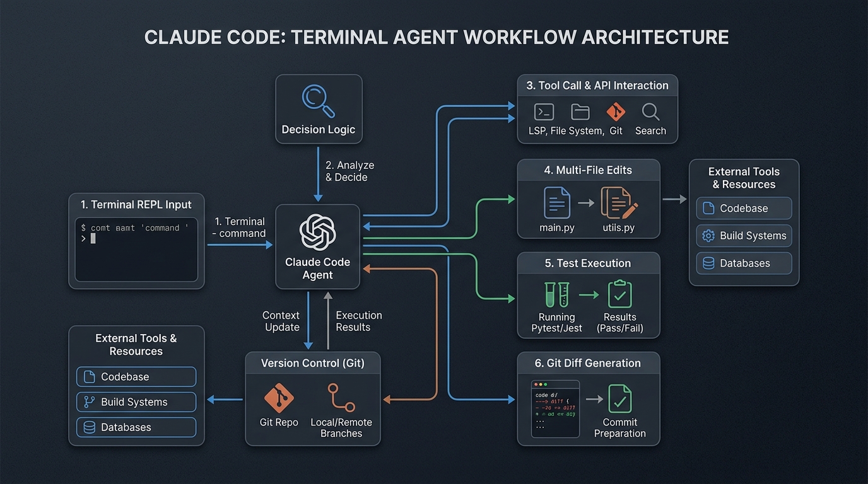Screen dimensions: 868x484
Task: Click '1. Terminal REPL Input' header
Action: pos(136,205)
